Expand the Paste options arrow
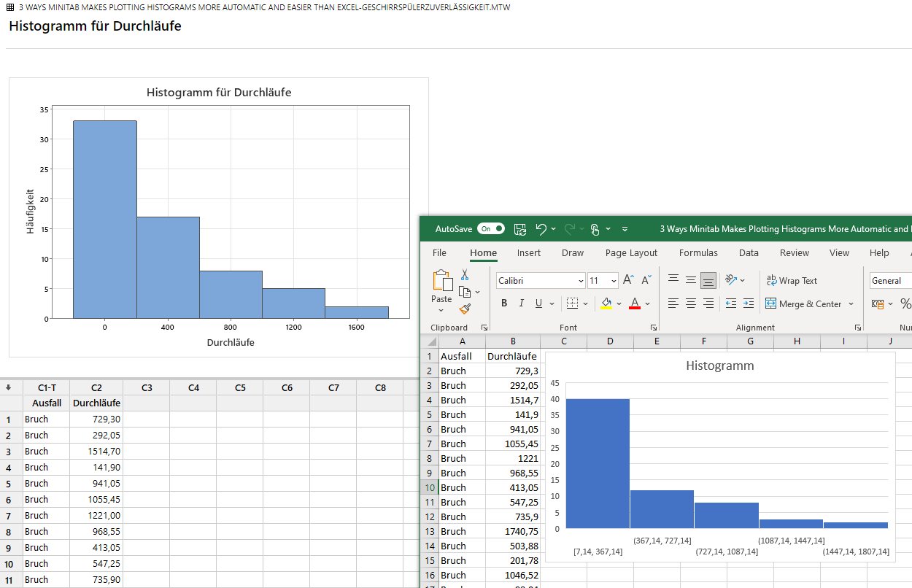This screenshot has width=912, height=588. click(x=441, y=310)
